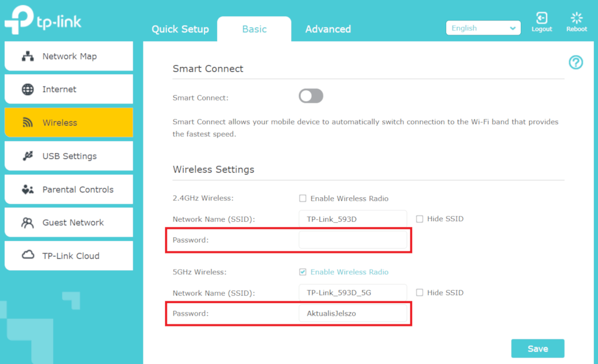
Task: Click the 2.4GHz SSID field TP-Link_593D
Action: (353, 219)
